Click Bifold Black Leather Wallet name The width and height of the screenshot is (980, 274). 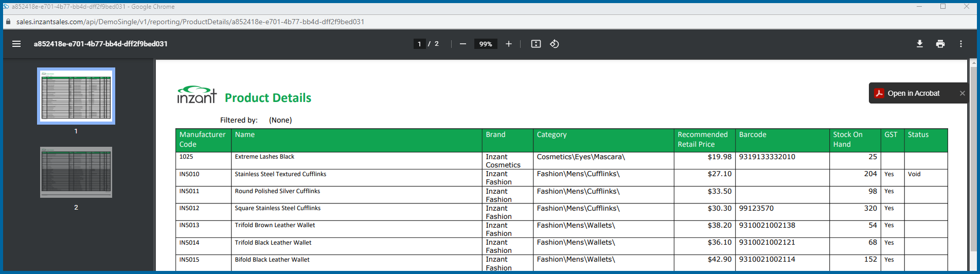point(272,260)
